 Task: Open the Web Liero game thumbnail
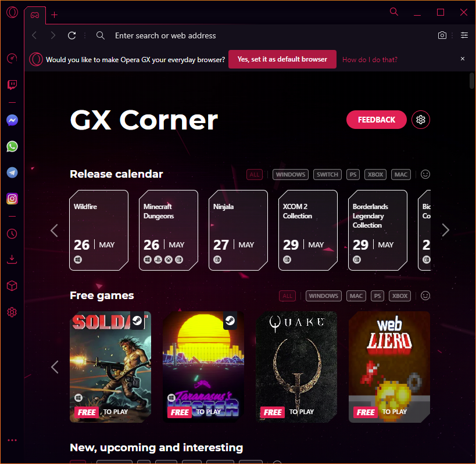(x=389, y=367)
